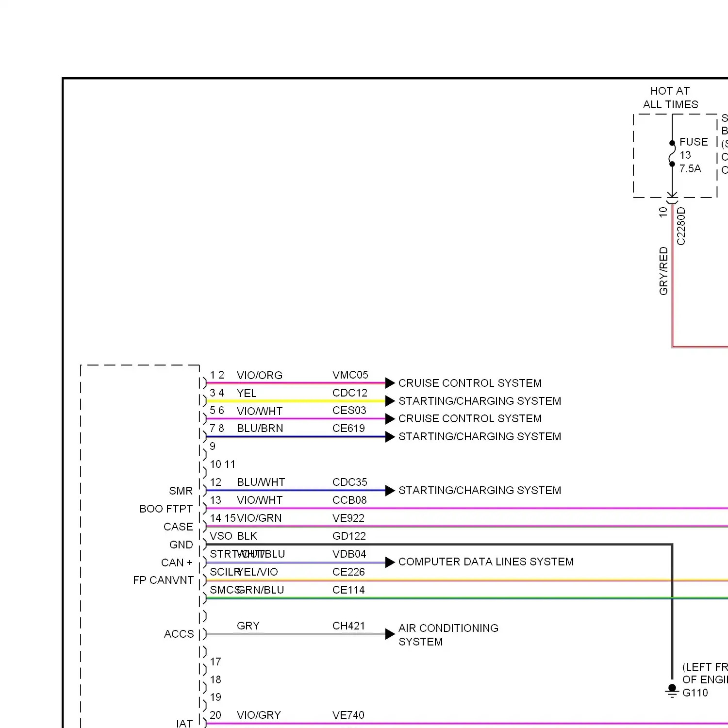Select circuit code VDB04
Image resolution: width=728 pixels, height=728 pixels.
tap(349, 554)
